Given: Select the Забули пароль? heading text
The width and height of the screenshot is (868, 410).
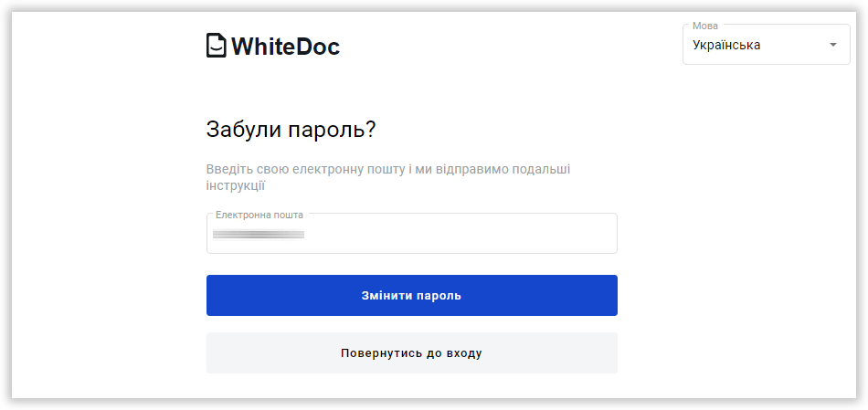Looking at the screenshot, I should pos(291,130).
